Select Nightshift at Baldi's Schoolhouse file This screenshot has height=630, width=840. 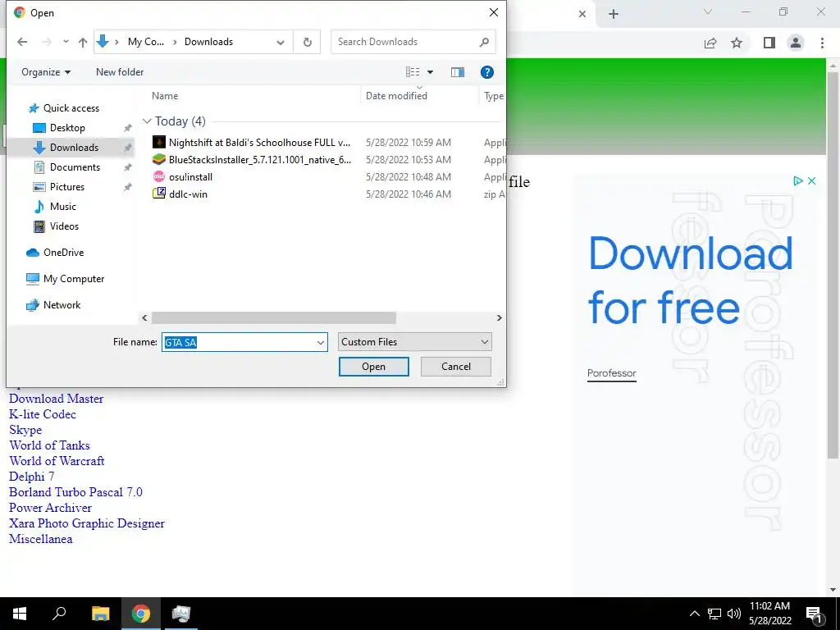tap(259, 143)
